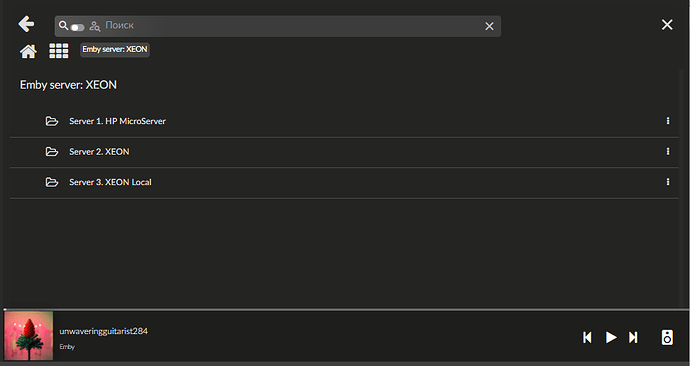The image size is (690, 366).
Task: Click the person search icon in the search bar
Action: click(x=95, y=26)
